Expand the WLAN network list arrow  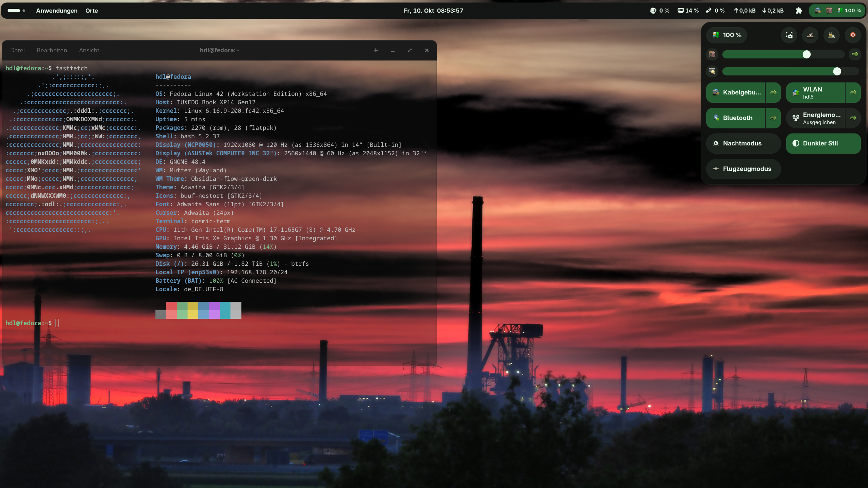[853, 92]
